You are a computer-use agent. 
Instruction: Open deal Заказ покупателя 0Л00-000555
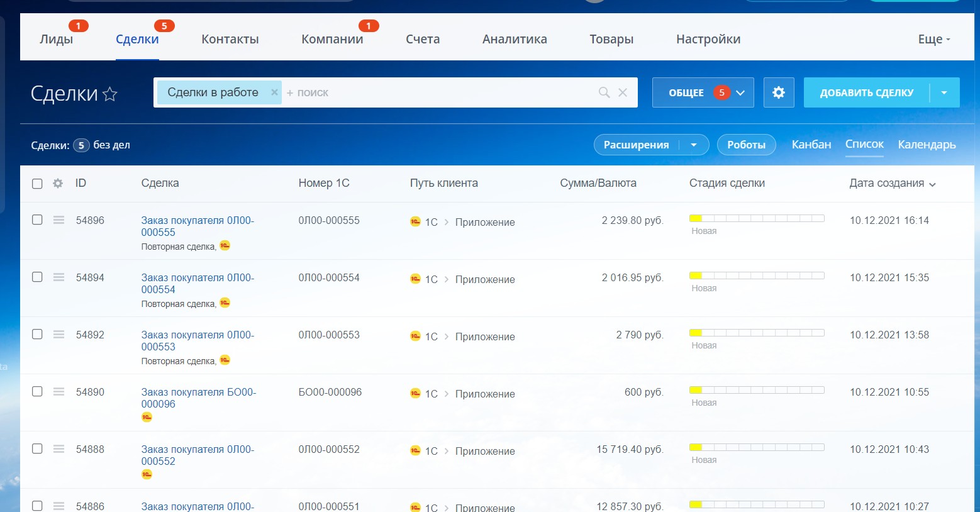(x=198, y=226)
